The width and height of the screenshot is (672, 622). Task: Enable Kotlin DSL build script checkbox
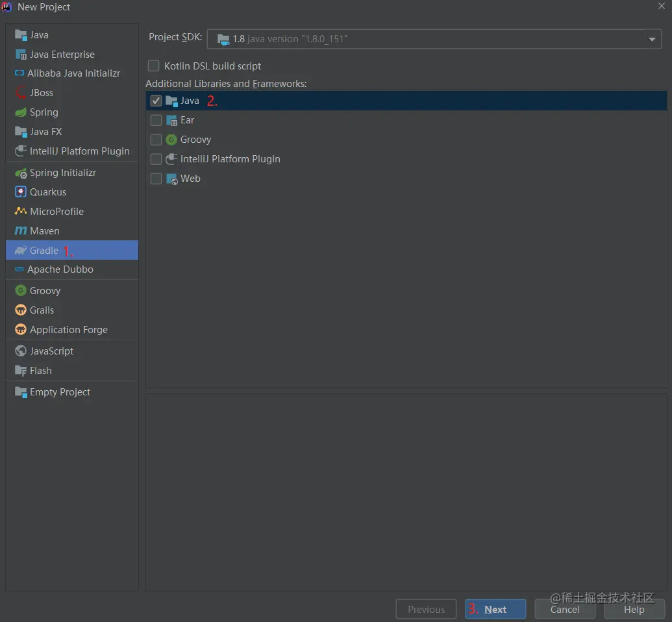click(153, 66)
